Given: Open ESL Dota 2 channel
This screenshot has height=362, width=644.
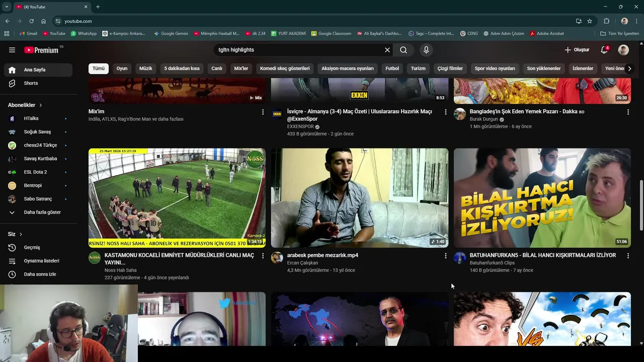Looking at the screenshot, I should pos(38,172).
